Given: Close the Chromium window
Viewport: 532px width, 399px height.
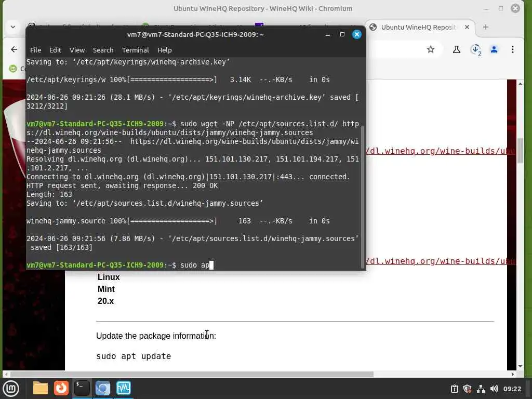Looking at the screenshot, I should 515,8.
